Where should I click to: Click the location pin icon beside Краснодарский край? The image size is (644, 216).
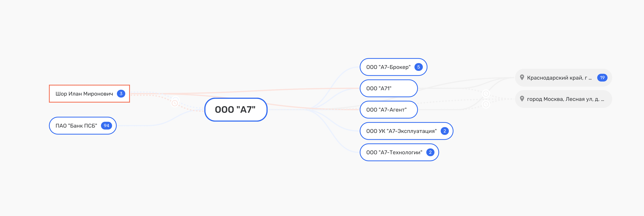click(522, 77)
